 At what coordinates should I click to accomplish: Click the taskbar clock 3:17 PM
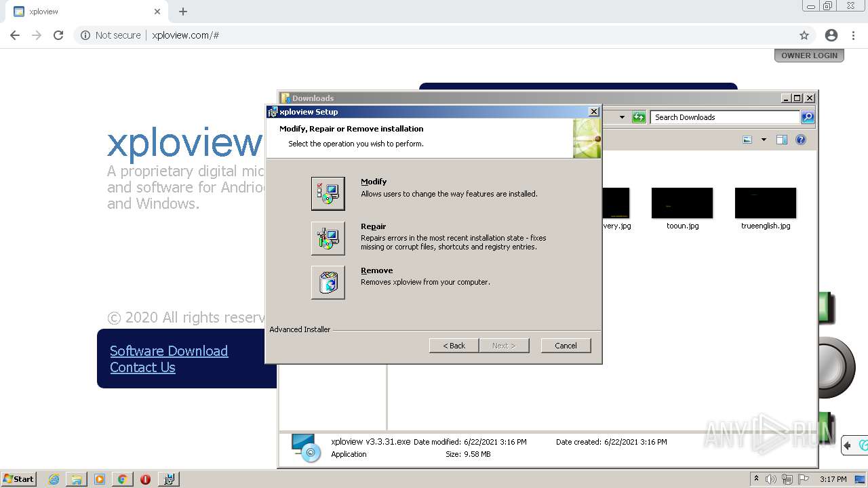pos(833,479)
